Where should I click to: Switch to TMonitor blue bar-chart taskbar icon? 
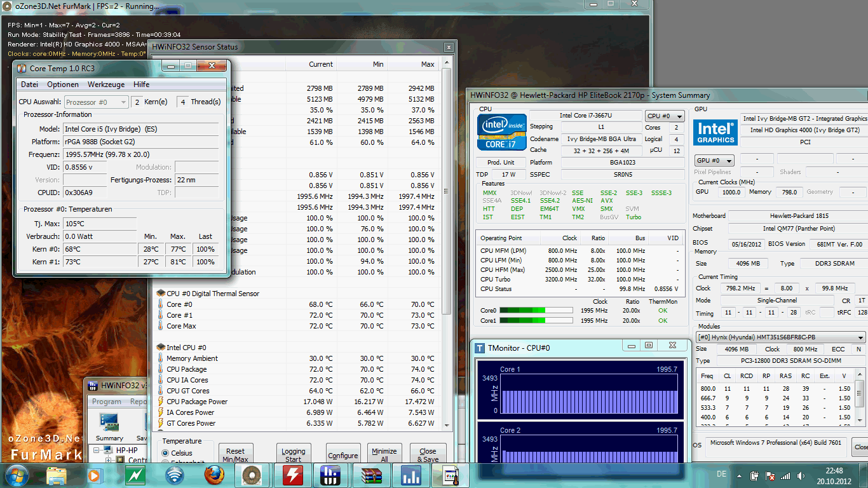410,475
